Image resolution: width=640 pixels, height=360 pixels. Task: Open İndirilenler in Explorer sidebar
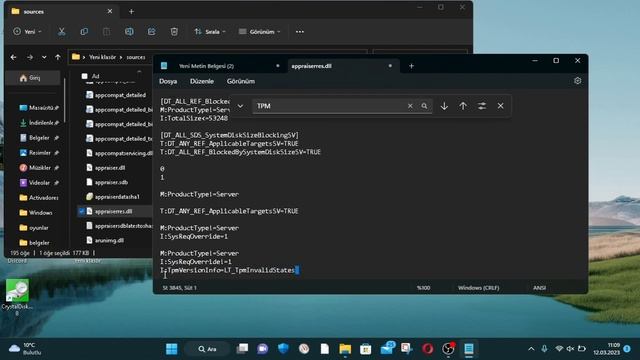(38, 122)
